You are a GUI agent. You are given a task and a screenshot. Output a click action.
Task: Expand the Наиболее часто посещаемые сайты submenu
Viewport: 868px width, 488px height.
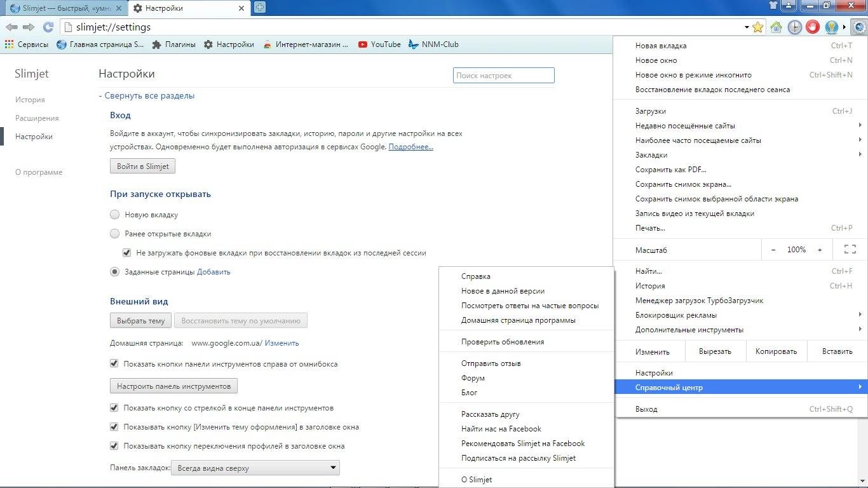tap(741, 140)
